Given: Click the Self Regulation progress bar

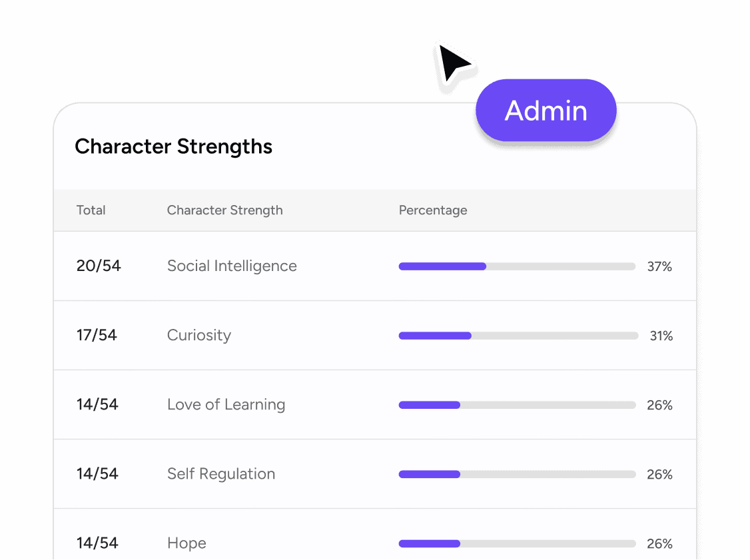Looking at the screenshot, I should (516, 474).
